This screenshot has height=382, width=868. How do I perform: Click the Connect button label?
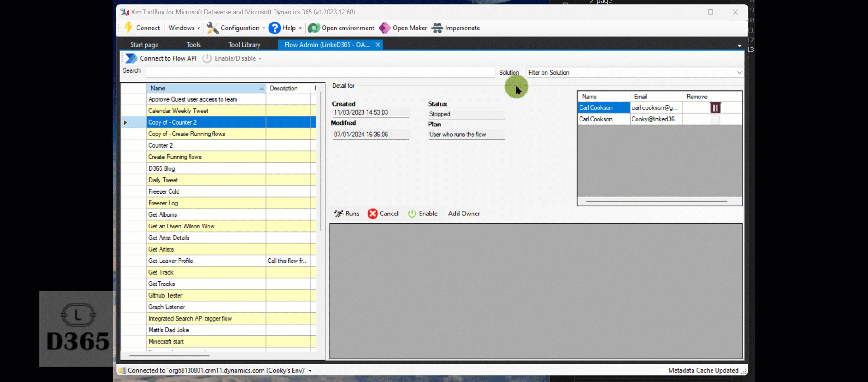click(148, 28)
